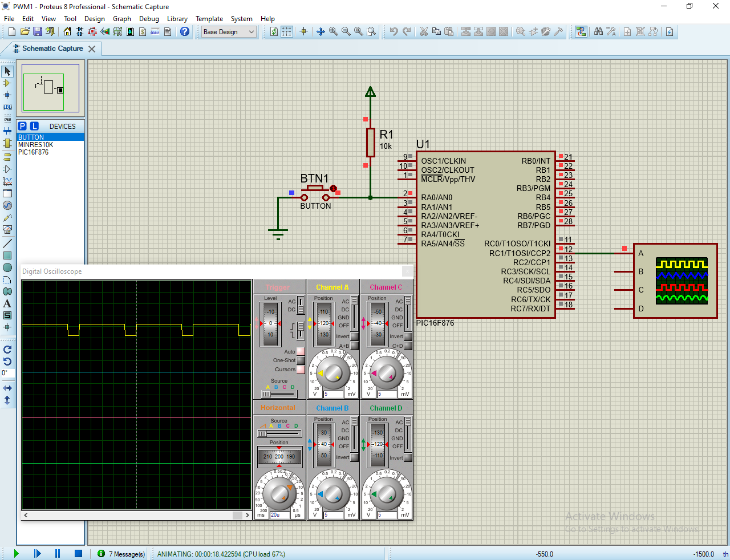This screenshot has width=730, height=560.
Task: Click the Zoom In magnifier icon
Action: 334,32
